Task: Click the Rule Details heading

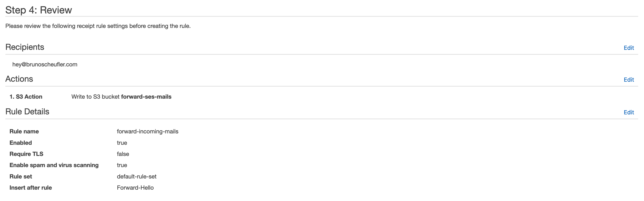Action: point(27,111)
